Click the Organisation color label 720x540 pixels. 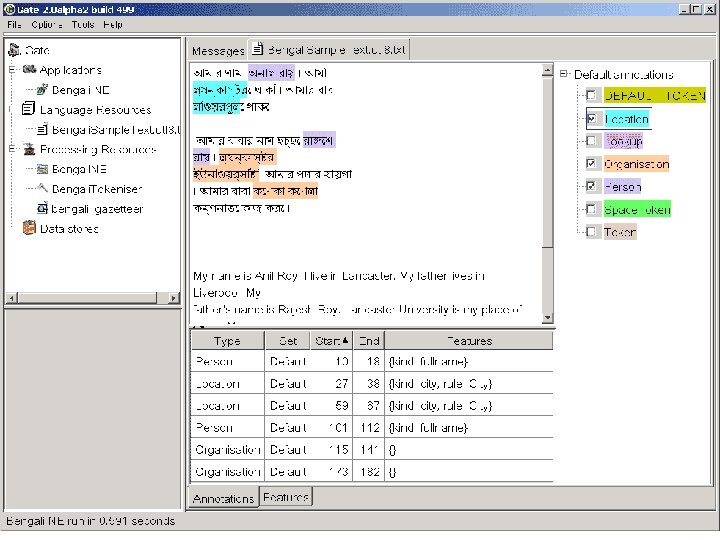point(636,164)
